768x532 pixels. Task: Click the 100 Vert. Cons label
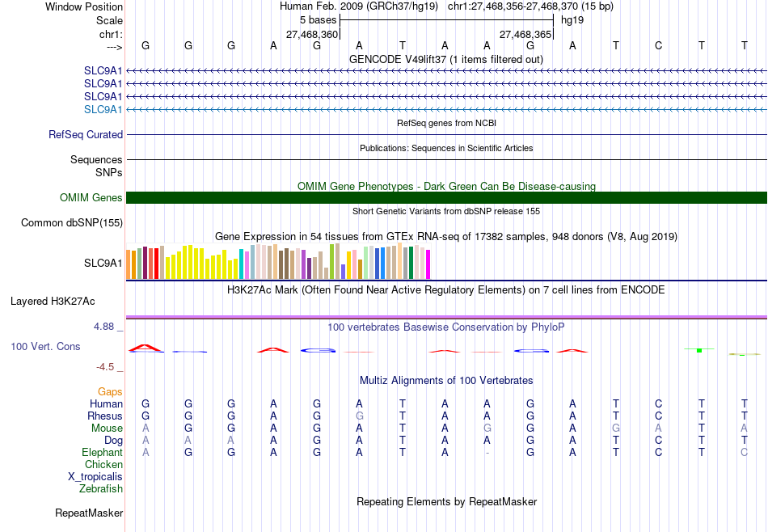[x=45, y=346]
